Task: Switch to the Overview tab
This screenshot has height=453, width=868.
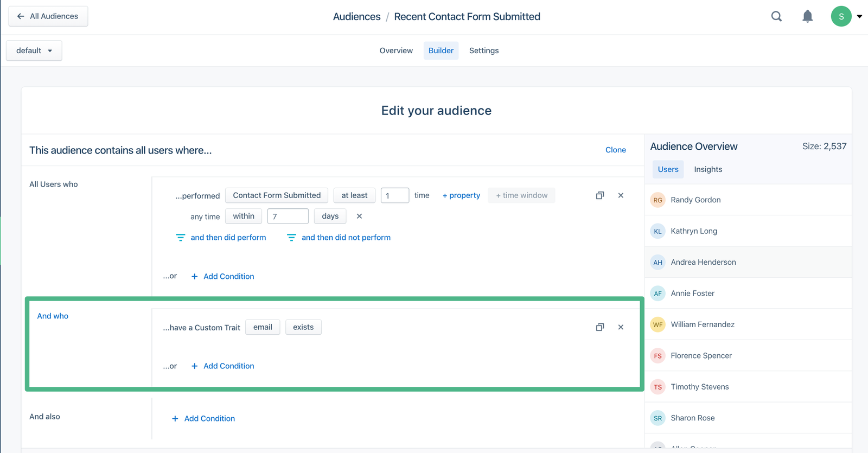Action: [x=396, y=50]
